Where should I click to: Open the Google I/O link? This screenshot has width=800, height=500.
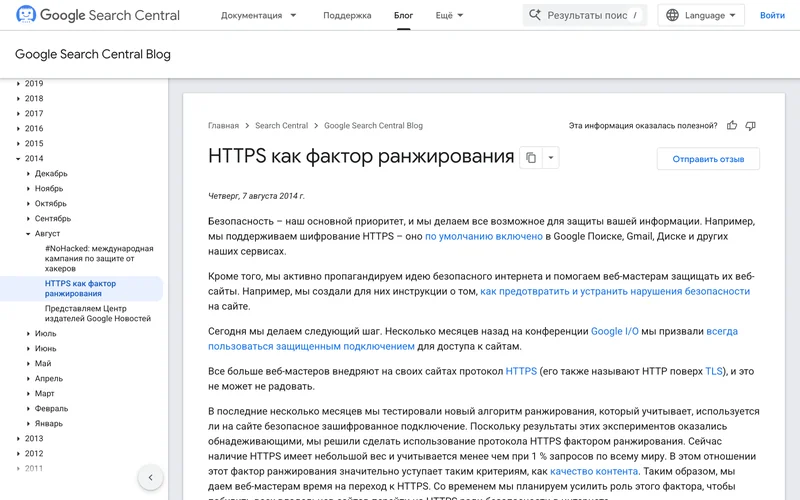[614, 331]
